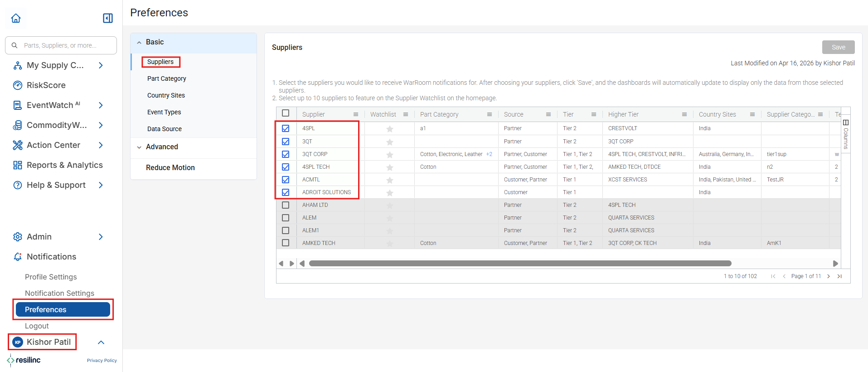This screenshot has height=372, width=868.
Task: Select the Suppliers preference item
Action: (x=160, y=62)
